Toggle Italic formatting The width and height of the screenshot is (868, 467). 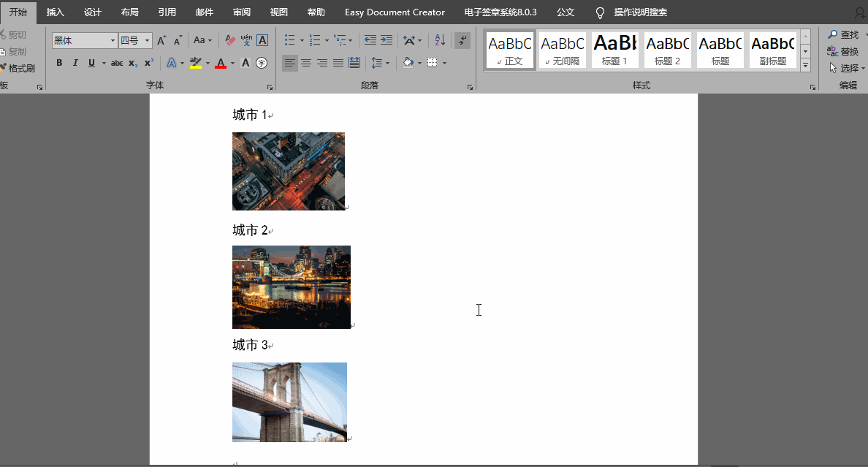tap(75, 63)
